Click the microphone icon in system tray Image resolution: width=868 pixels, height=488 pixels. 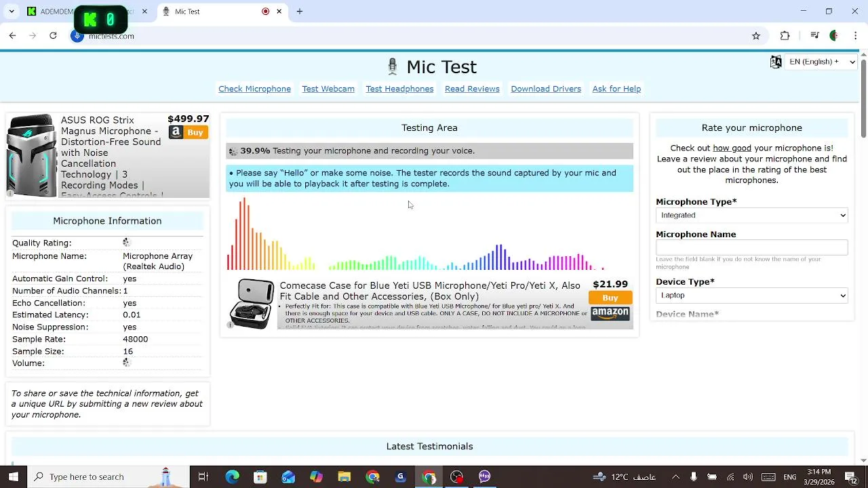(693, 476)
